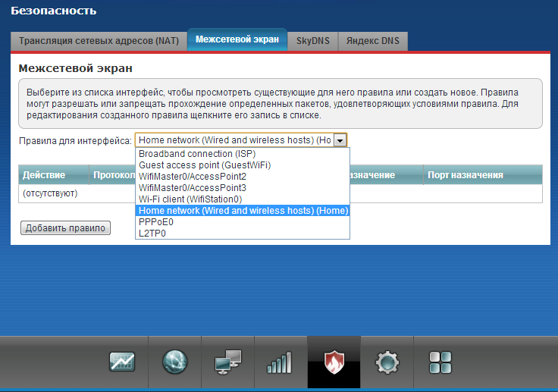The height and width of the screenshot is (392, 558).
Task: Click the security firewall shield icon
Action: pyautogui.click(x=334, y=362)
